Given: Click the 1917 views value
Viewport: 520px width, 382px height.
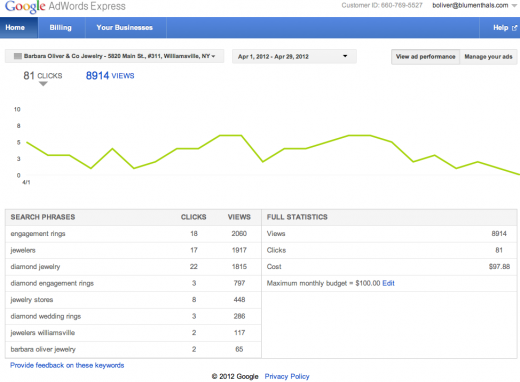Looking at the screenshot, I should tap(239, 250).
